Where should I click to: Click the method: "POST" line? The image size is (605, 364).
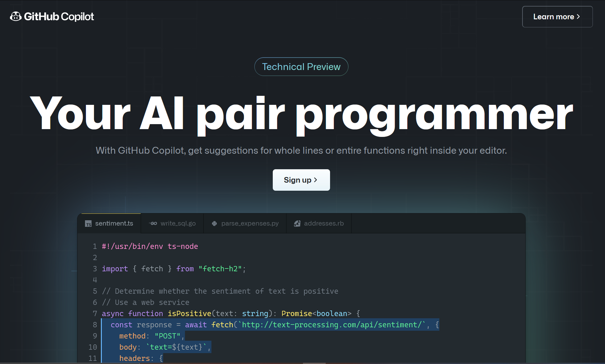(152, 336)
